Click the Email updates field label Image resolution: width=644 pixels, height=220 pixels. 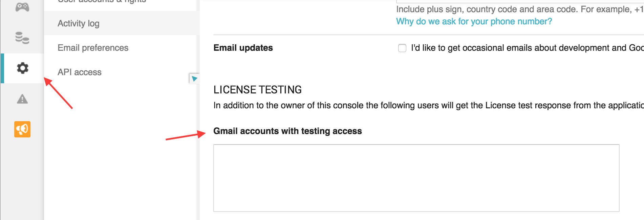click(x=243, y=48)
